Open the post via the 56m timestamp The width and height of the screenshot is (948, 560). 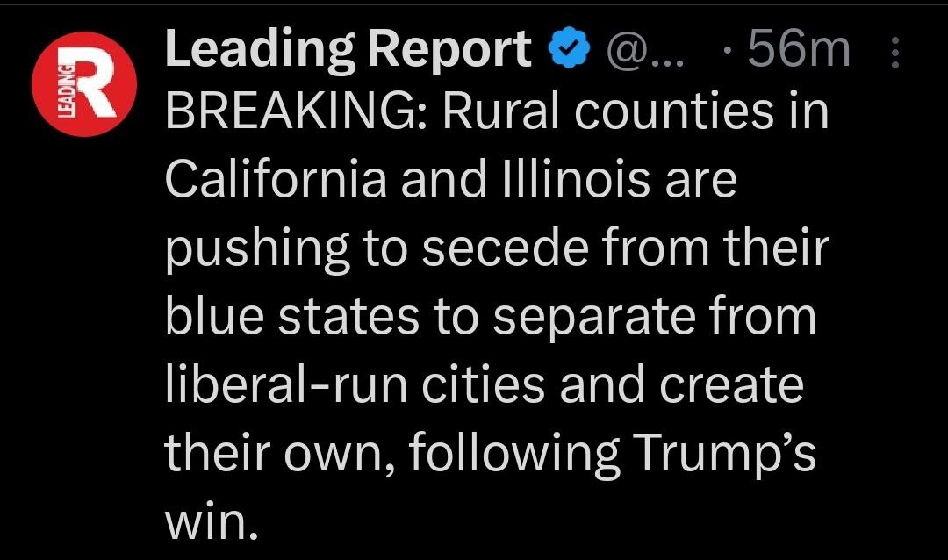798,50
